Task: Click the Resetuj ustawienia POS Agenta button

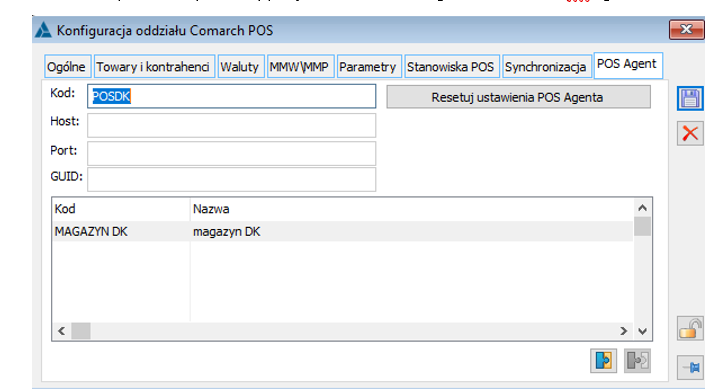Action: pyautogui.click(x=518, y=97)
